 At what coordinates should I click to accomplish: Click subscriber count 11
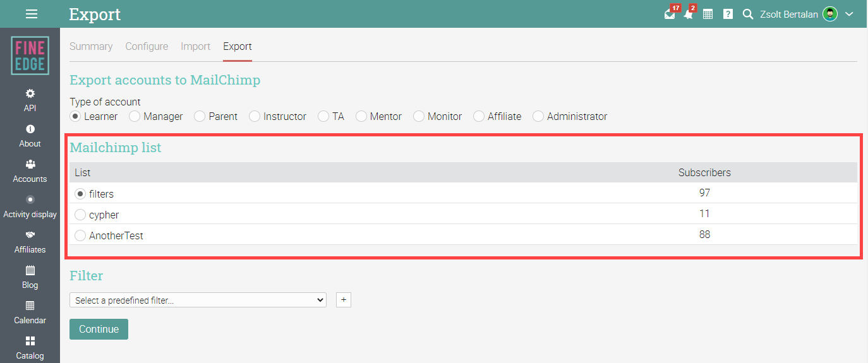[x=704, y=213]
